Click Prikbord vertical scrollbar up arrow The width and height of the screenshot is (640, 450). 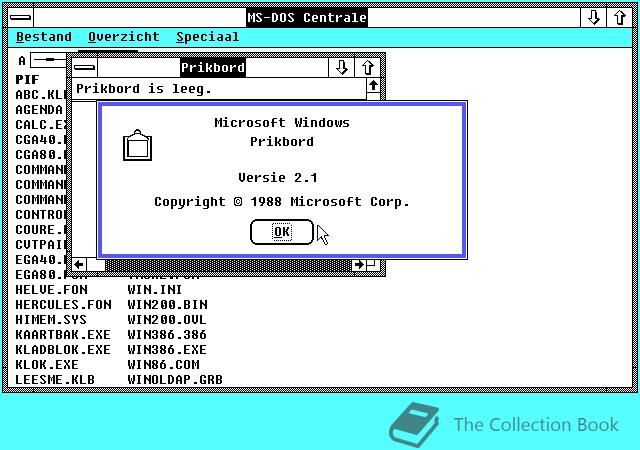[x=373, y=85]
